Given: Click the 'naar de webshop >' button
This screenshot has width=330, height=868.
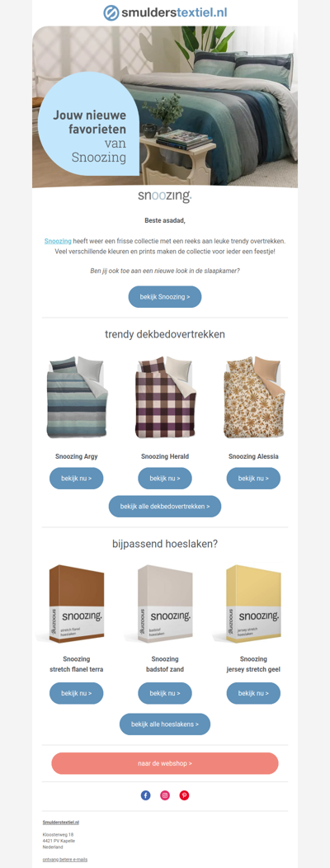Looking at the screenshot, I should click(165, 763).
